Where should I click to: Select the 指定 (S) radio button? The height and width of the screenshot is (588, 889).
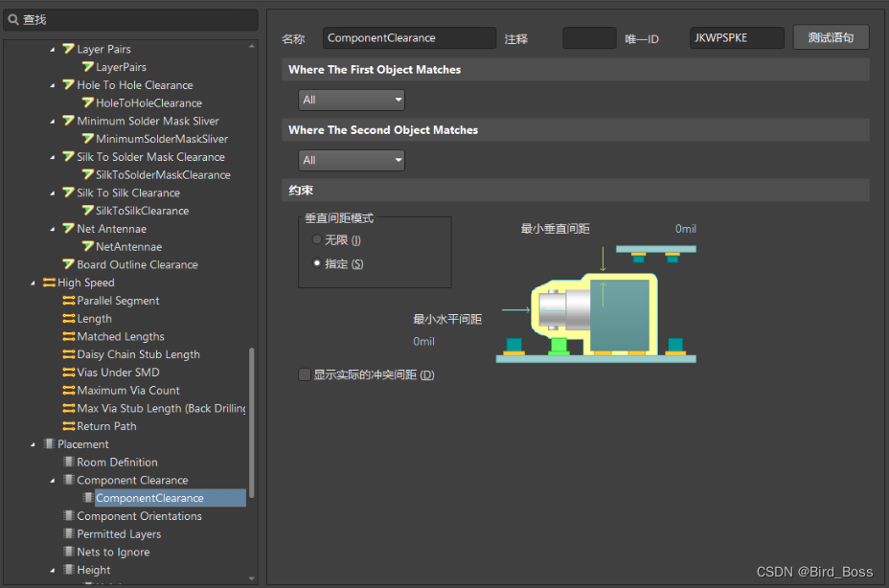(x=317, y=263)
